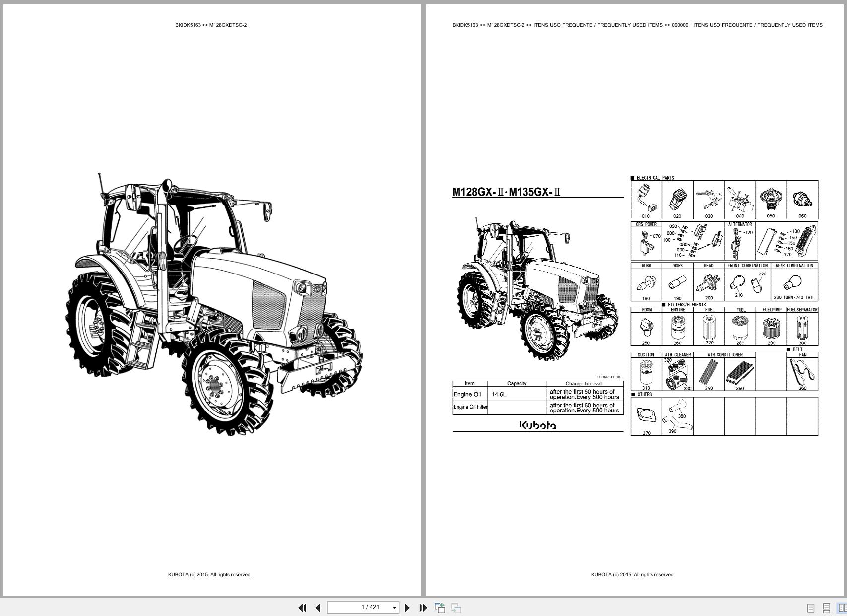Image resolution: width=847 pixels, height=616 pixels.
Task: Click the Engine Oil Filter row label
Action: point(470,407)
